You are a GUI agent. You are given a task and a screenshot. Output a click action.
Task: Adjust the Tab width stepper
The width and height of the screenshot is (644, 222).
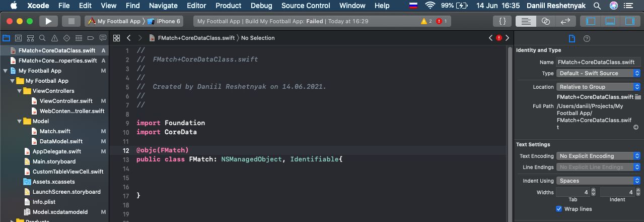click(593, 192)
